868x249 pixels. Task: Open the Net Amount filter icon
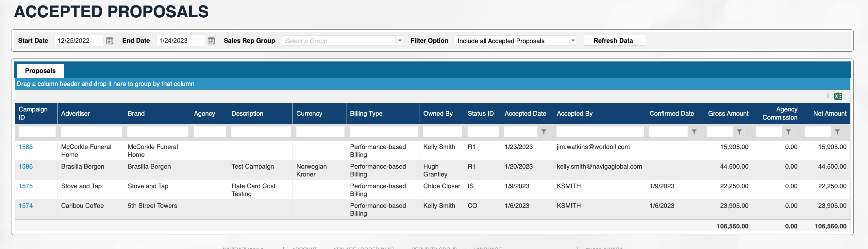click(837, 132)
